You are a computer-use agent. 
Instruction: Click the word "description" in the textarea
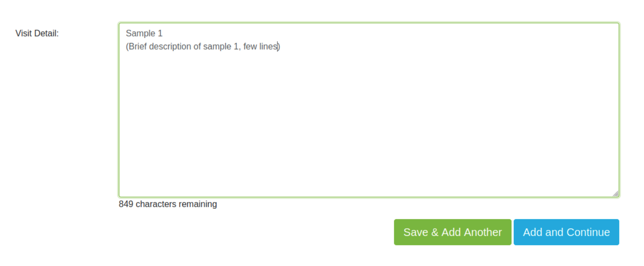tap(170, 47)
